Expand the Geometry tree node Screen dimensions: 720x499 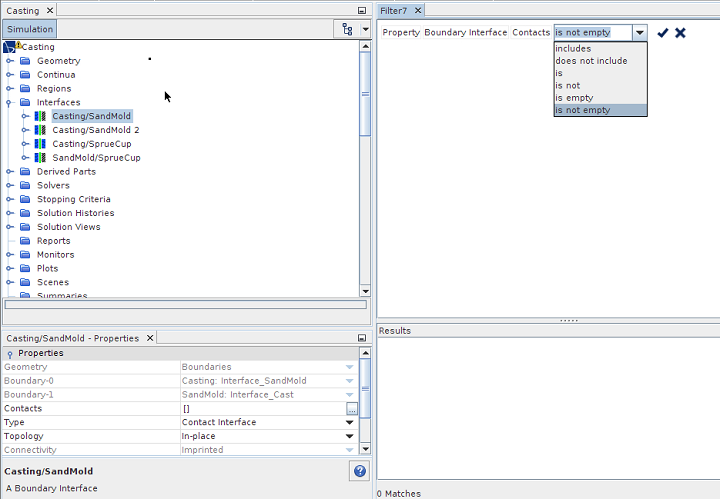point(10,61)
